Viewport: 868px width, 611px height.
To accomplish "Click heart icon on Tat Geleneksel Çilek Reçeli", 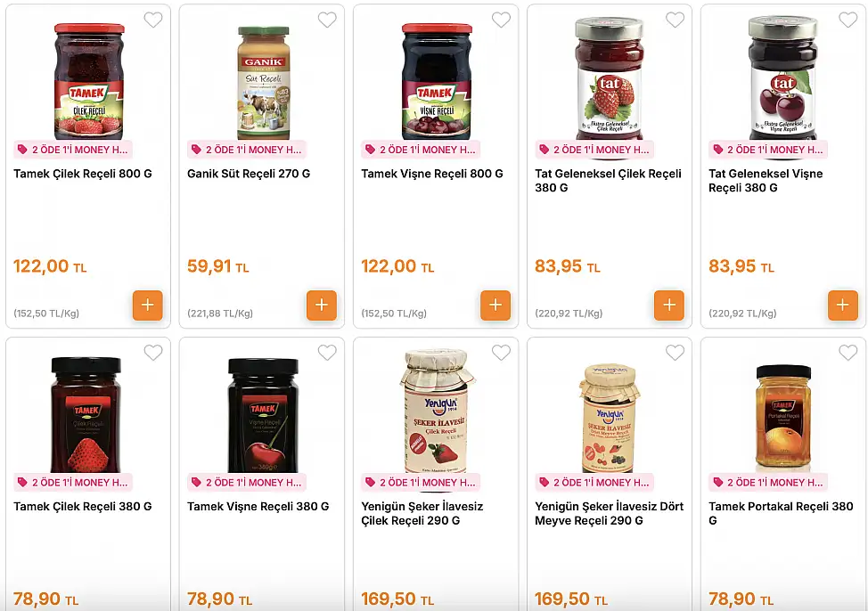I will coord(675,20).
